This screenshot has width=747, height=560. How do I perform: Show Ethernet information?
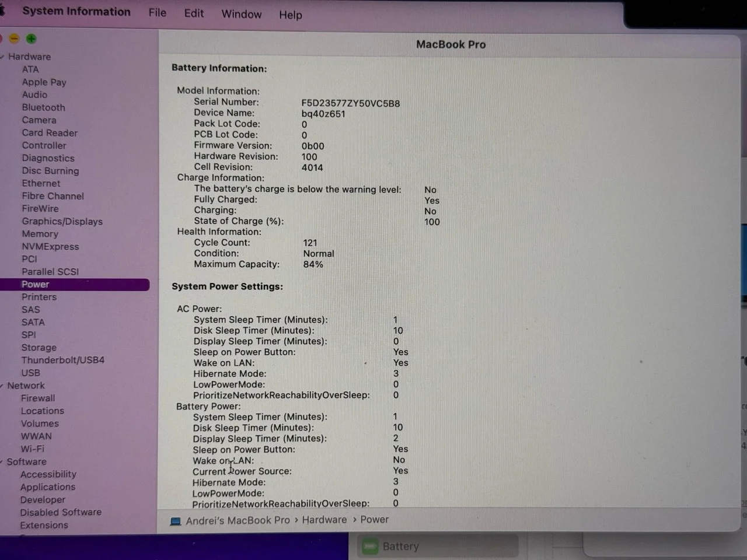[41, 183]
